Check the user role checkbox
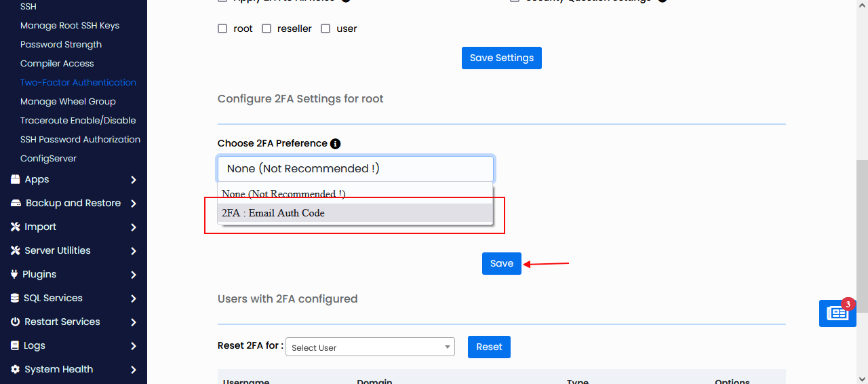 [x=325, y=28]
